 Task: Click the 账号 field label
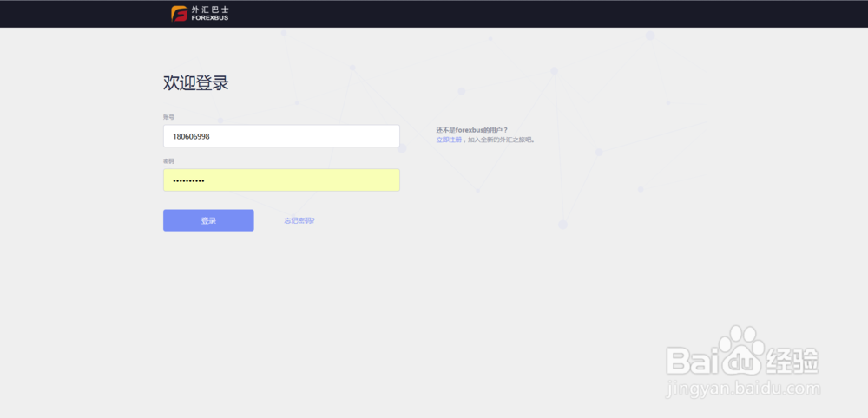(x=168, y=117)
